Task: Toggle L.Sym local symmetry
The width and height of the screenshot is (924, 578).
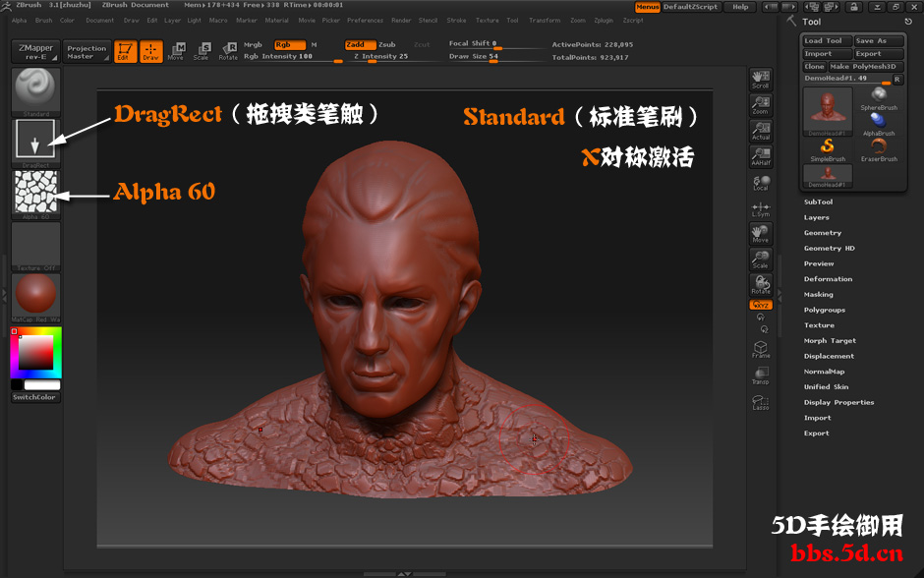Action: (761, 208)
